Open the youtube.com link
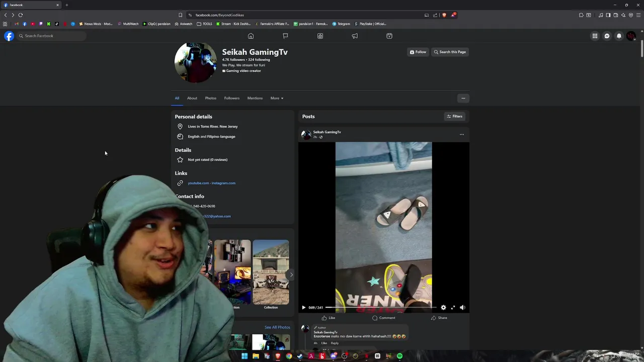The height and width of the screenshot is (362, 644). click(x=198, y=183)
